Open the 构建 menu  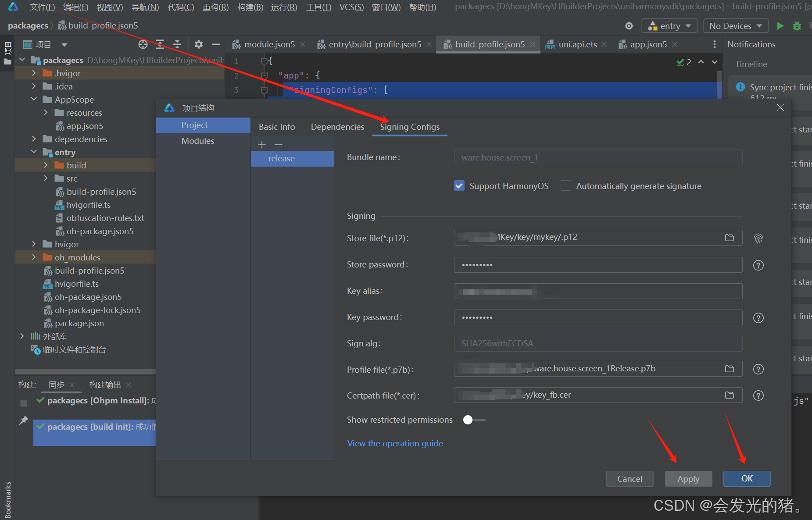tap(250, 7)
